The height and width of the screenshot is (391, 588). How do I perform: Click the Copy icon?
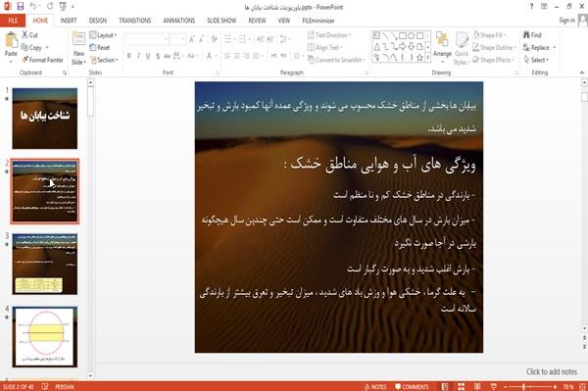coord(24,47)
